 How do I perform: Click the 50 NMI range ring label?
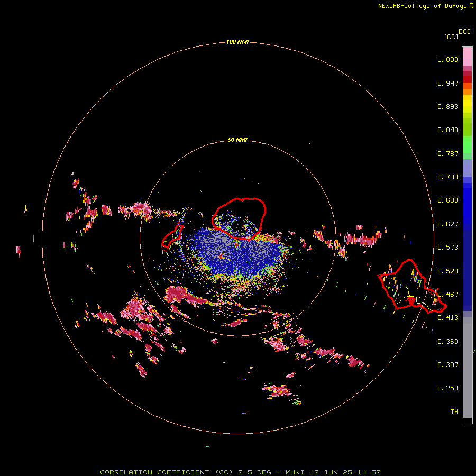coord(237,140)
